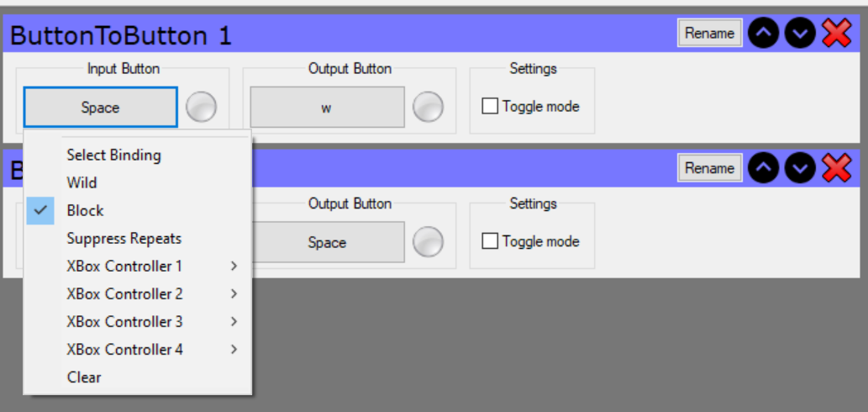Uncheck Block option in context menu
868x412 pixels.
[x=85, y=210]
